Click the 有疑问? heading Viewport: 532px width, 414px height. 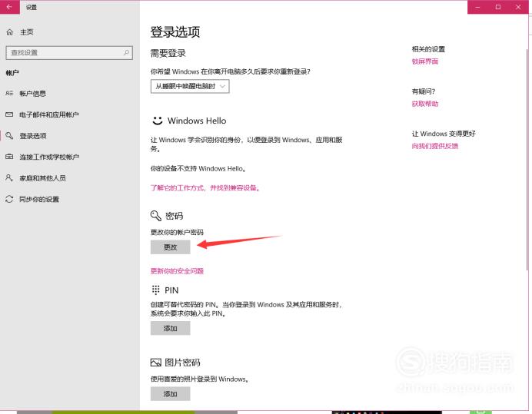424,91
